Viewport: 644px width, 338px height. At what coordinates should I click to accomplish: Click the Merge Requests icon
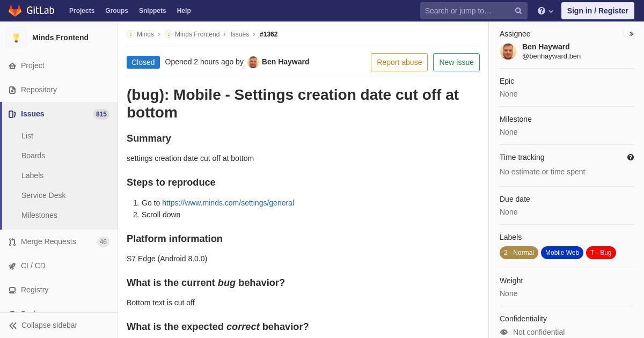point(12,242)
